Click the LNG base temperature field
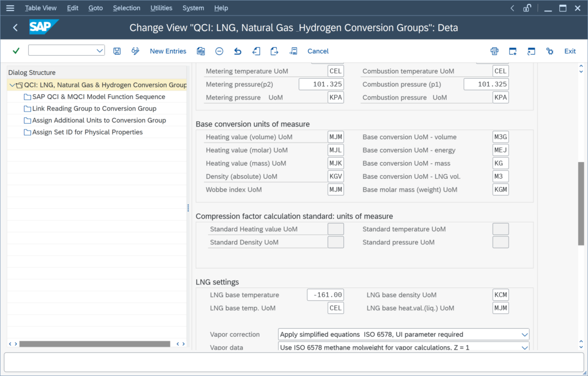This screenshot has width=588, height=376. 326,295
